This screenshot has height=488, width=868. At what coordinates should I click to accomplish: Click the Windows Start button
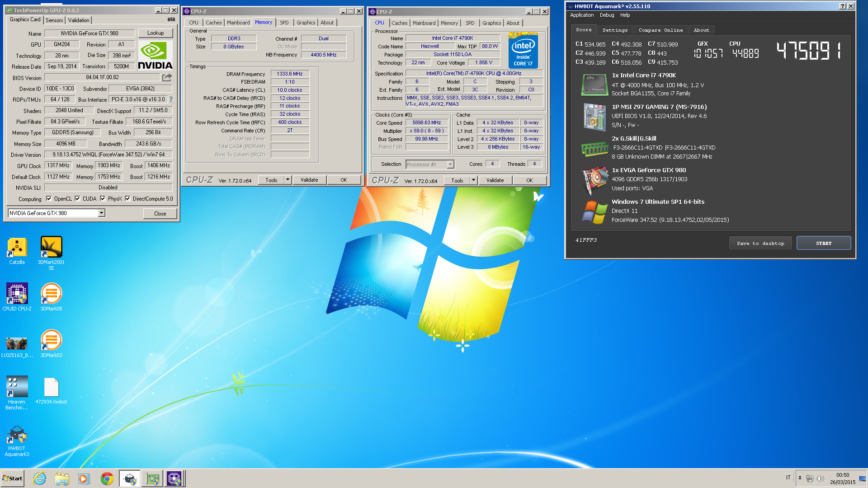[12, 479]
